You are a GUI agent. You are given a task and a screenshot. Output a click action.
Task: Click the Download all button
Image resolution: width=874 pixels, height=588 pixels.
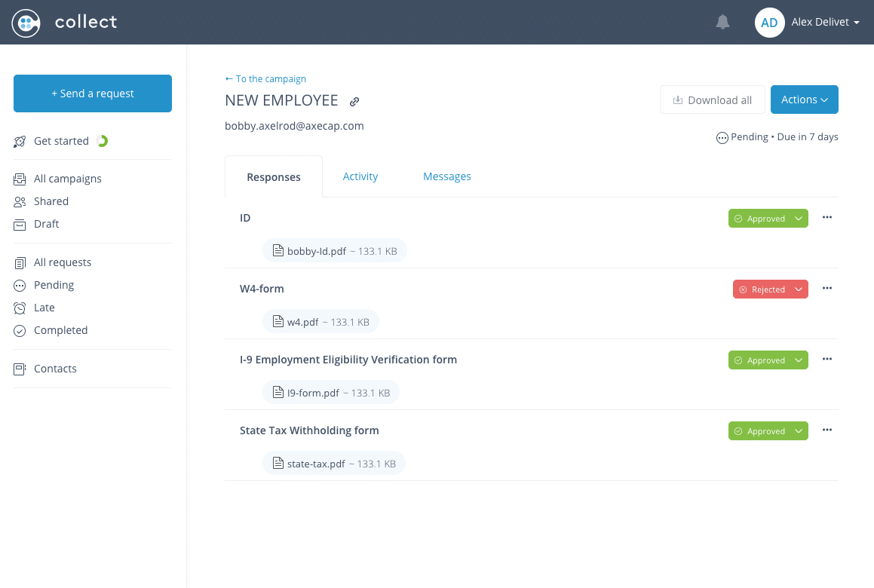tap(712, 100)
